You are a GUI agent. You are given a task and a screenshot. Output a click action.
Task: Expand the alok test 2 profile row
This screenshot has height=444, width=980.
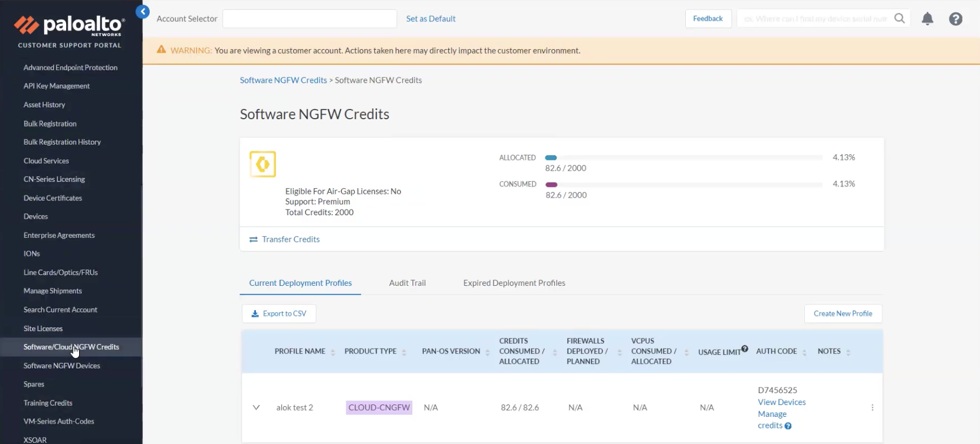pos(256,407)
